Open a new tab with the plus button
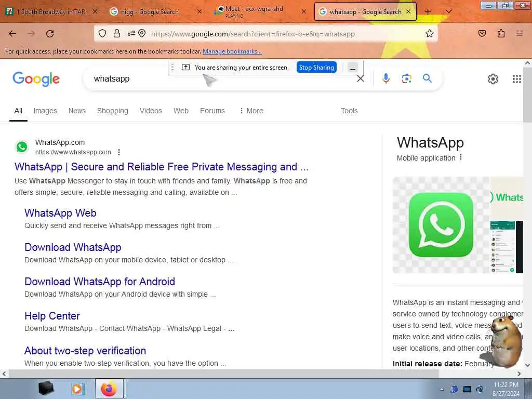The height and width of the screenshot is (399, 532). [x=428, y=11]
